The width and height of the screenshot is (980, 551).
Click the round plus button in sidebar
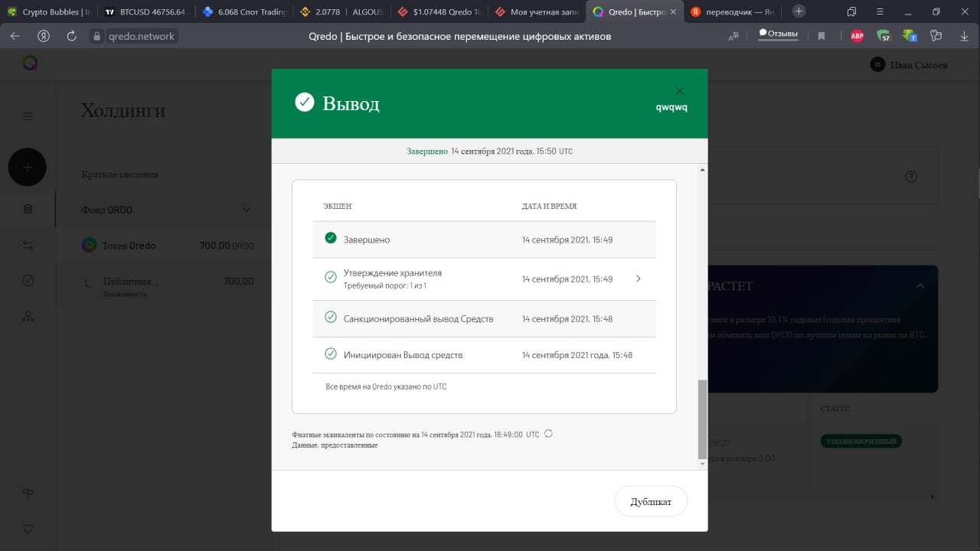click(28, 167)
